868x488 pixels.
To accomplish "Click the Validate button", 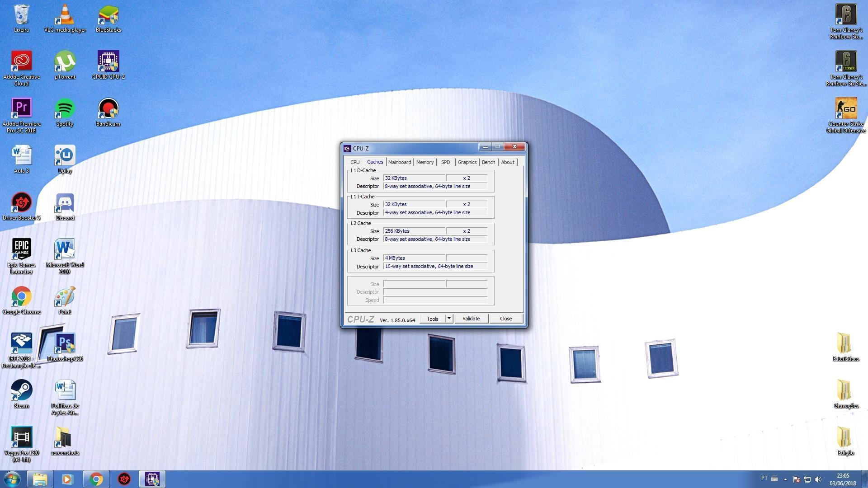I will pos(471,319).
